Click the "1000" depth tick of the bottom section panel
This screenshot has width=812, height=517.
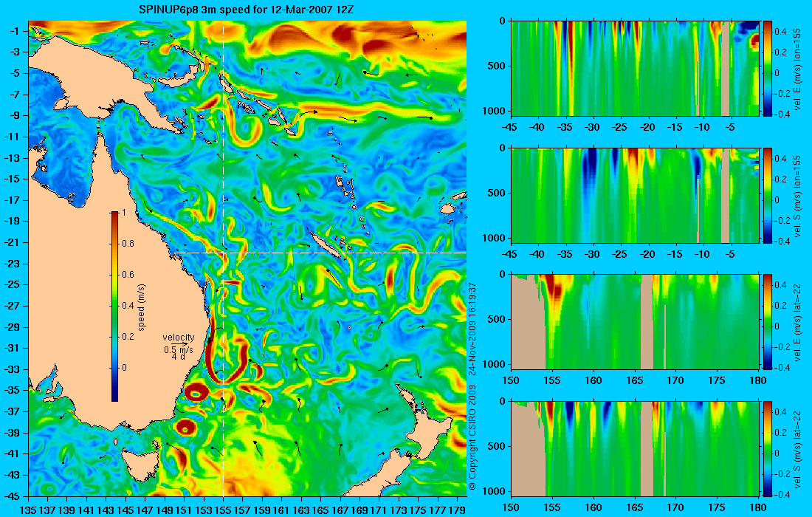coord(494,490)
